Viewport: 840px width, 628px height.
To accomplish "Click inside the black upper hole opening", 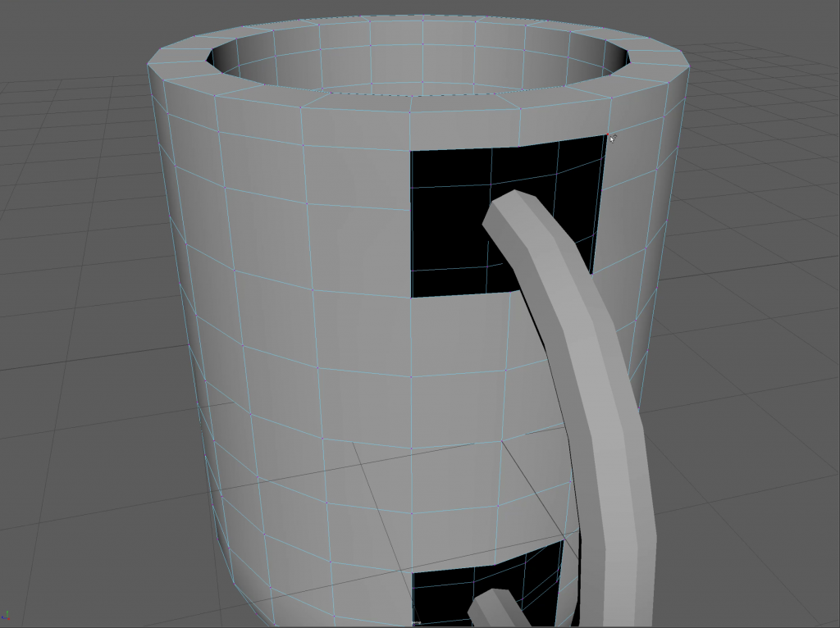I will coord(451,221).
